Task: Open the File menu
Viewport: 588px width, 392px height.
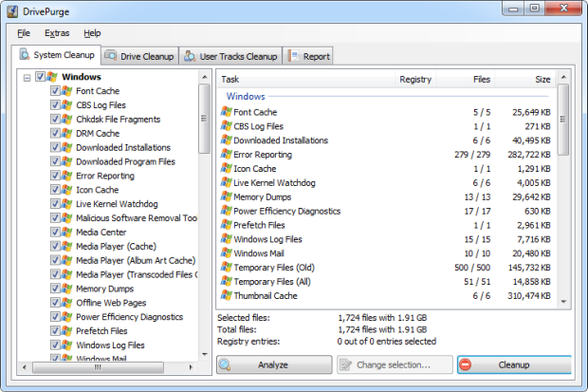Action: coord(24,33)
